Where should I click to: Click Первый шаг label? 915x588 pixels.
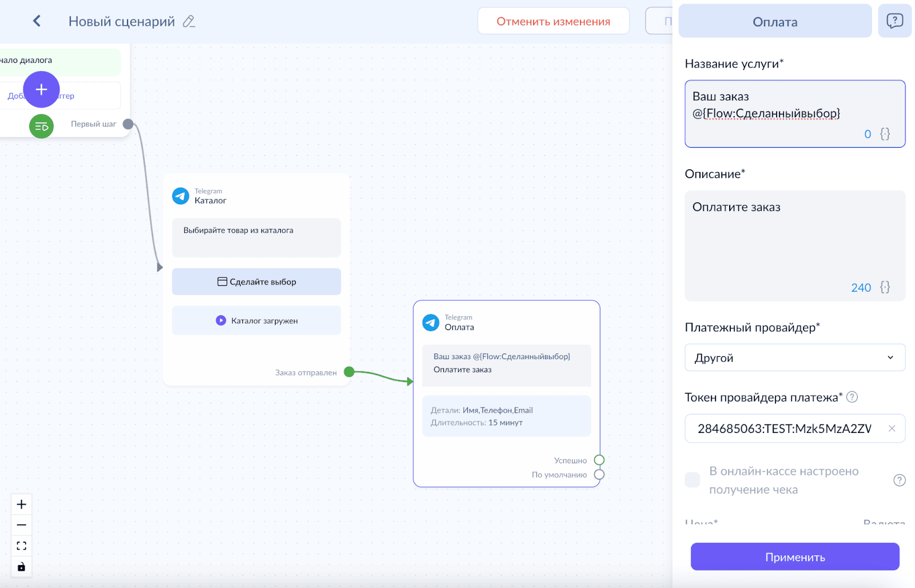click(x=93, y=124)
